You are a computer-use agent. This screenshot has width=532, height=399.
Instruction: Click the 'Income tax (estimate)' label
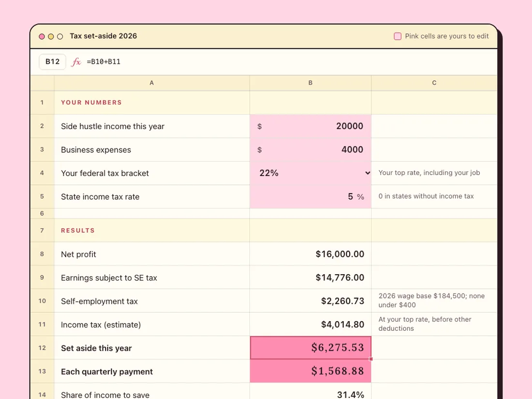[x=101, y=325]
